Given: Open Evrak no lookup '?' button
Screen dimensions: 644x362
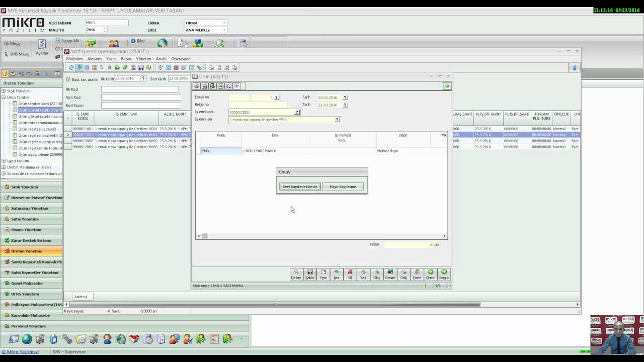Looking at the screenshot, I should [x=276, y=98].
